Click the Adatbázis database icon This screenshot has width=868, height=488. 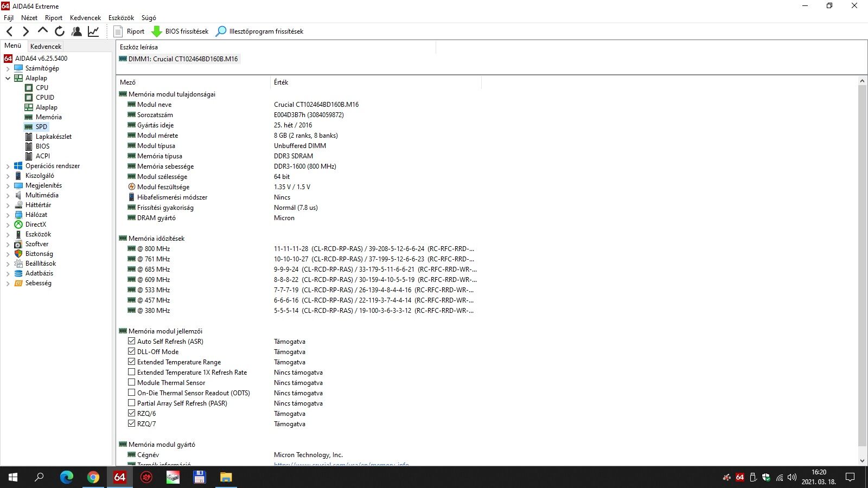click(x=18, y=273)
